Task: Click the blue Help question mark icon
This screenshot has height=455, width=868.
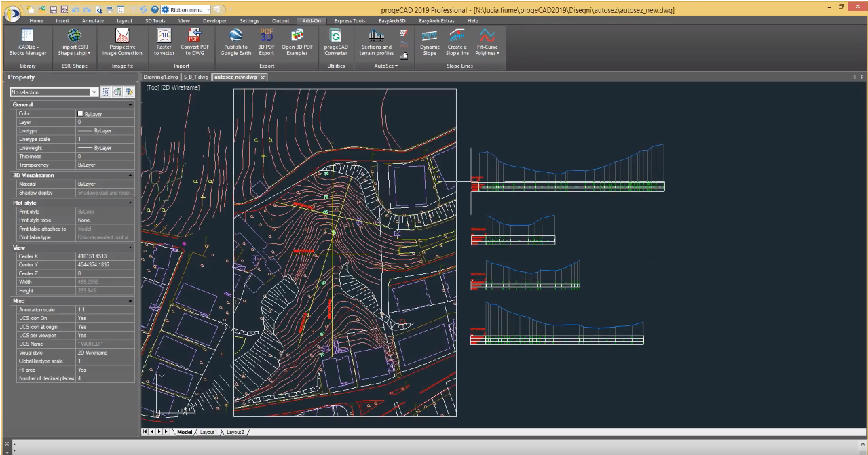Action: click(155, 9)
